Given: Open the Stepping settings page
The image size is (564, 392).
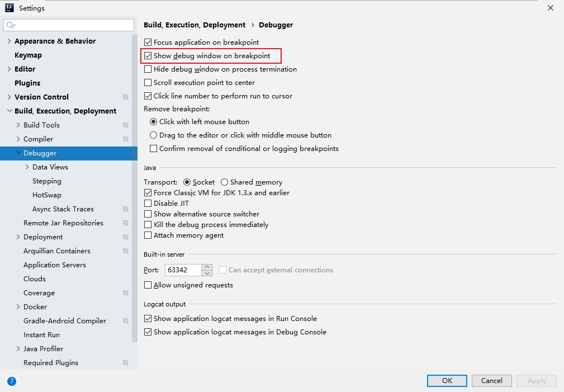Looking at the screenshot, I should [x=47, y=181].
